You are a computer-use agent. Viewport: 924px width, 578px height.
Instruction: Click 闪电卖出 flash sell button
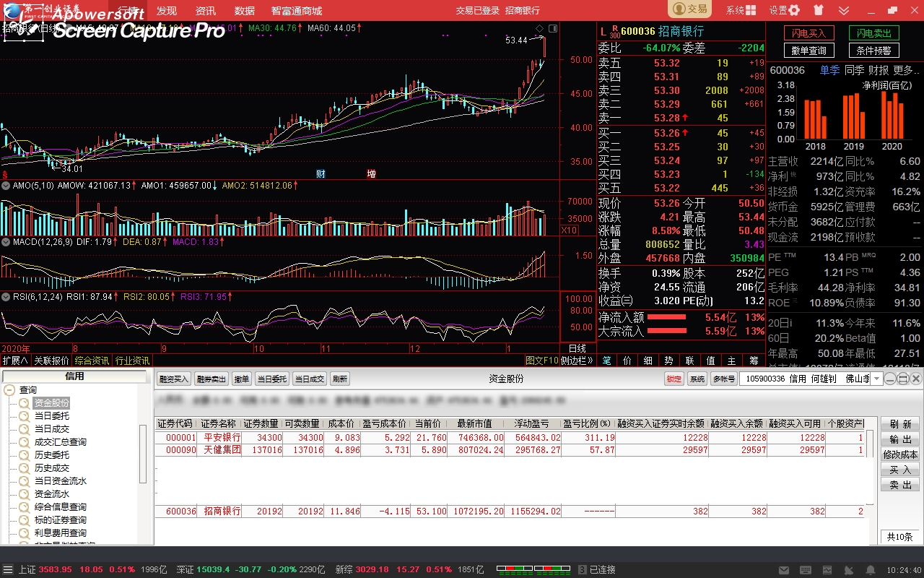pos(873,33)
